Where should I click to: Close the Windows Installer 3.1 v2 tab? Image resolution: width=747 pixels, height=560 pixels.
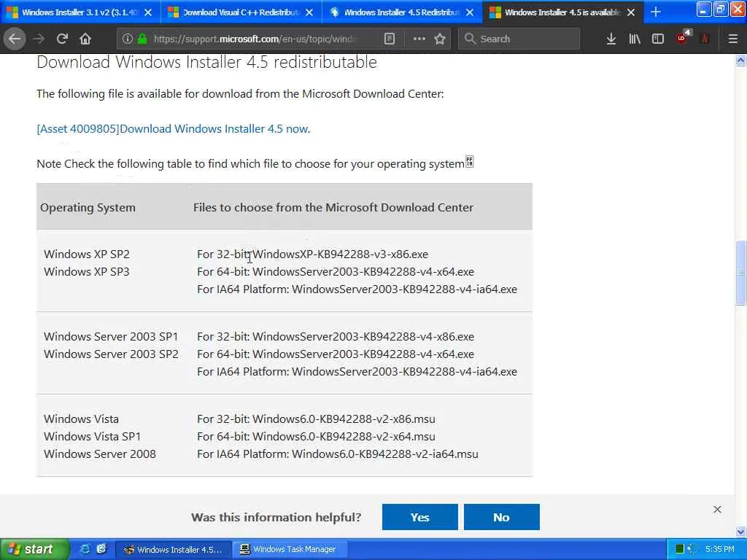148,12
